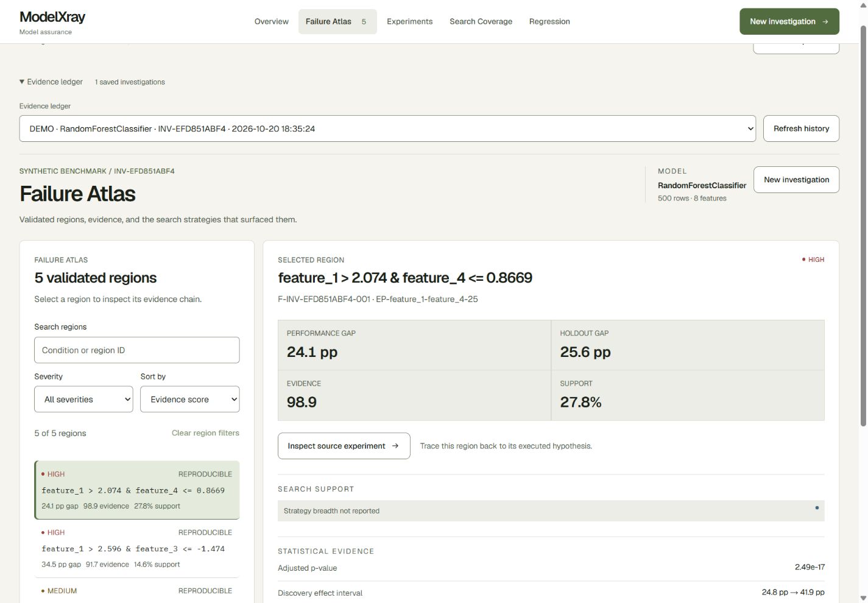The image size is (868, 603).
Task: Open the Sort by dropdown showing Evidence score
Action: pyautogui.click(x=190, y=400)
